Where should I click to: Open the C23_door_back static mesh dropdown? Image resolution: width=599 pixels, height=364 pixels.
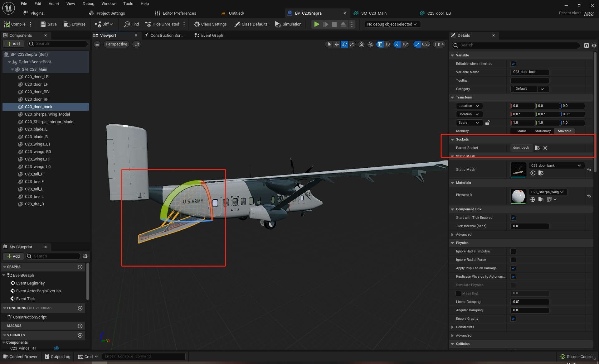click(x=556, y=166)
